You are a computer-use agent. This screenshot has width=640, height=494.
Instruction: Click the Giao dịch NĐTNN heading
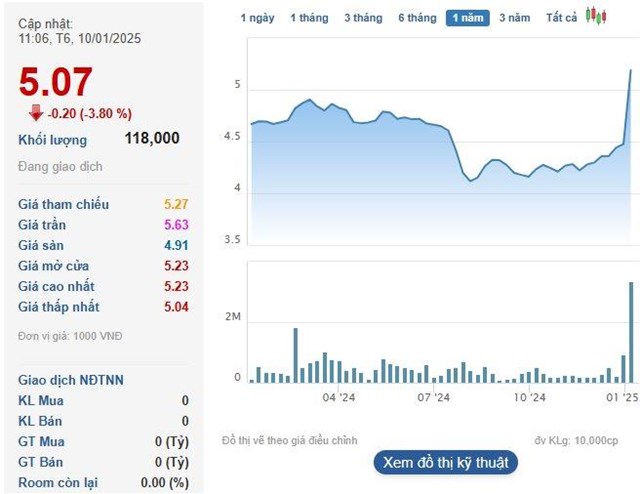71,380
